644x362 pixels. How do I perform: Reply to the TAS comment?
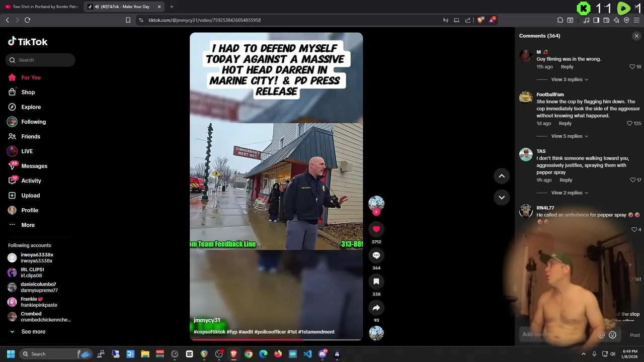coord(566,180)
